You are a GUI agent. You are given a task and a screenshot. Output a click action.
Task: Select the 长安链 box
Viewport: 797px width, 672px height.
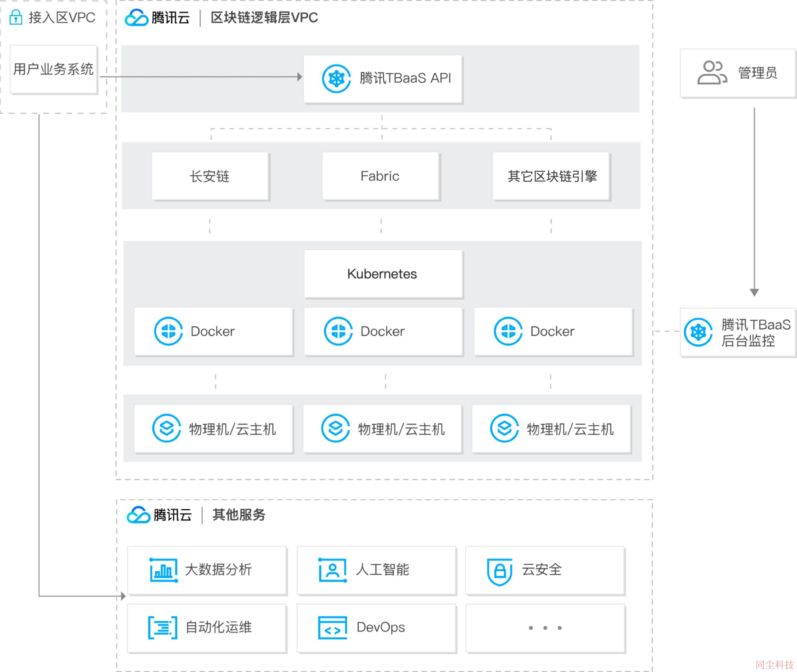coord(210,176)
